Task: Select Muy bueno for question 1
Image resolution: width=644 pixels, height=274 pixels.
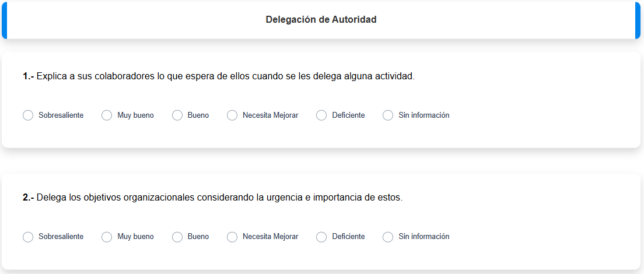Action: pyautogui.click(x=107, y=115)
